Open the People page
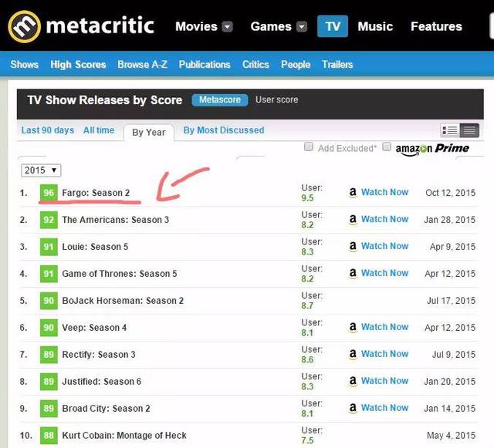494x448 pixels. 296,65
